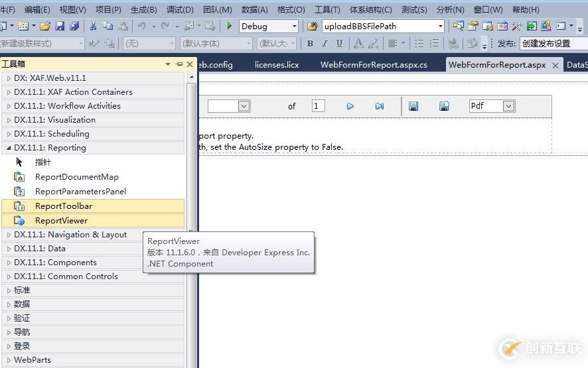Click the second save icon before the Pdf dropdown
The height and width of the screenshot is (368, 588).
(x=444, y=106)
